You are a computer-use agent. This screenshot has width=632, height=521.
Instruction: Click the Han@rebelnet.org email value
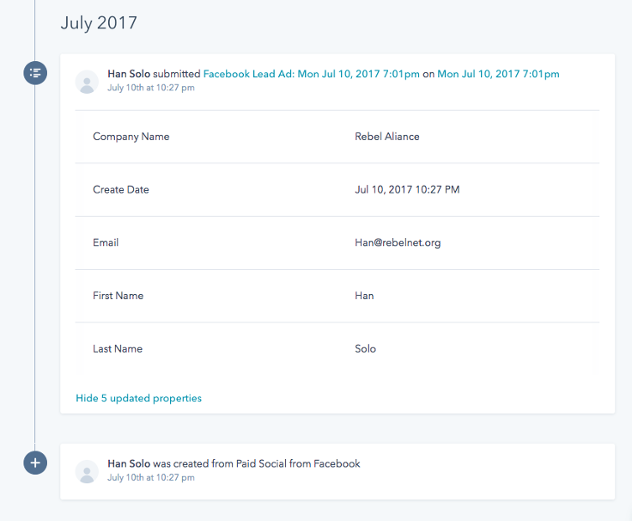pyautogui.click(x=398, y=243)
